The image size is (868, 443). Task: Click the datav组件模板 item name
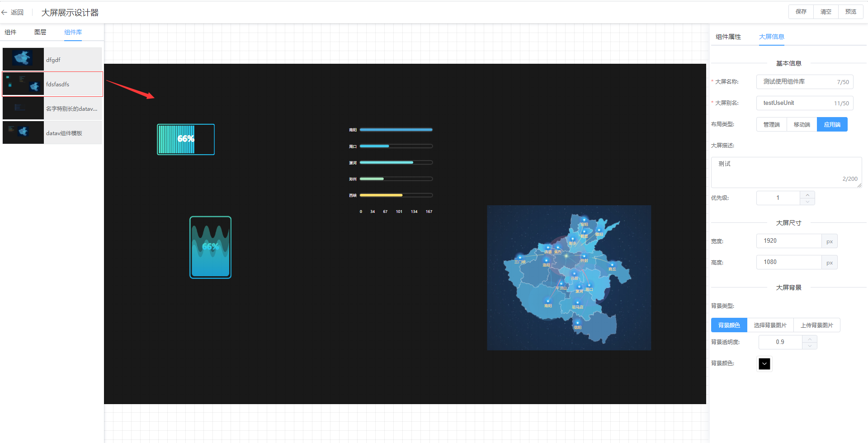click(x=64, y=133)
